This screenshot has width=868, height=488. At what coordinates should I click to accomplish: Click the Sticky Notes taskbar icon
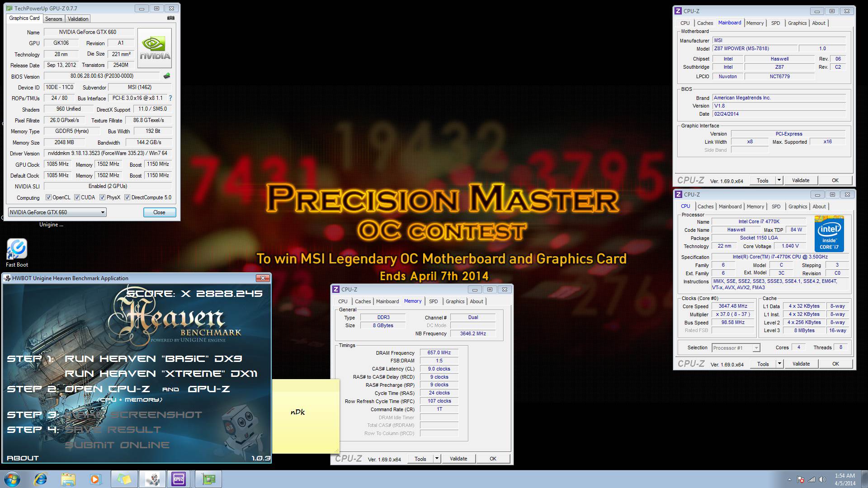[x=124, y=479]
